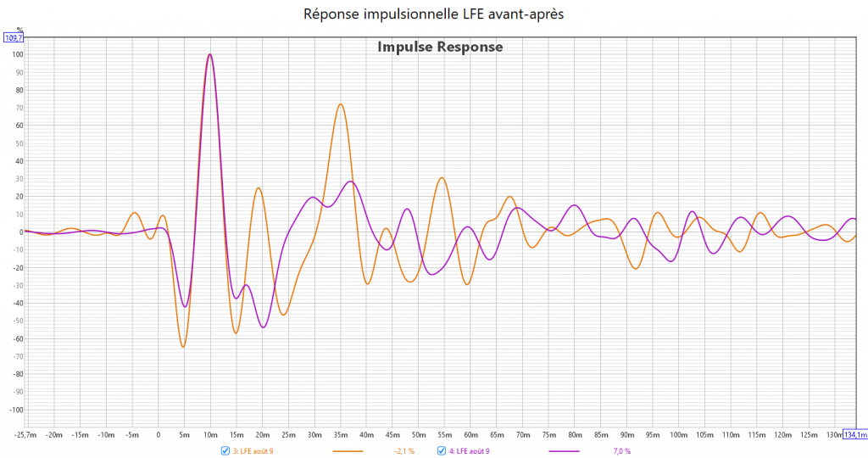Select the '3: LFE août 9' legend label

pyautogui.click(x=253, y=451)
